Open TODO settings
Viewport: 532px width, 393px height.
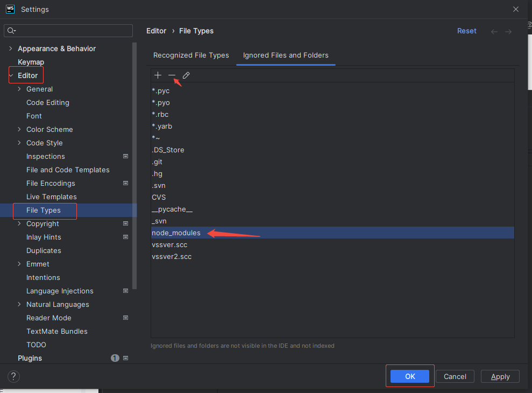(x=36, y=345)
